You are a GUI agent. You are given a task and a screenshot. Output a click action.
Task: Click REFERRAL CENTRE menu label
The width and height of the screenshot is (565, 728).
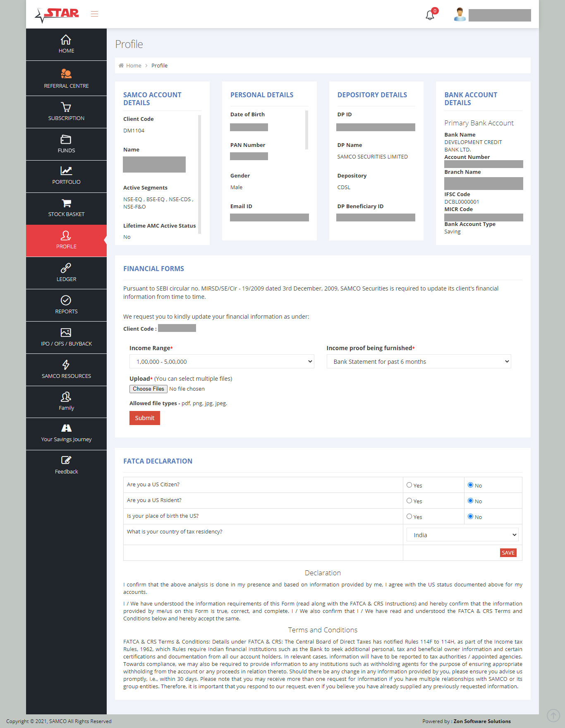[66, 86]
